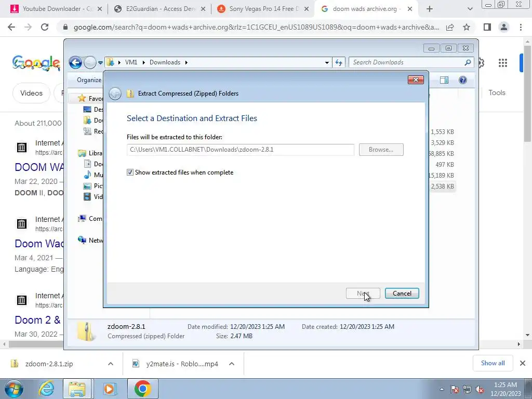The height and width of the screenshot is (399, 532).
Task: Click the 2,538 KB file size row
Action: [442, 187]
